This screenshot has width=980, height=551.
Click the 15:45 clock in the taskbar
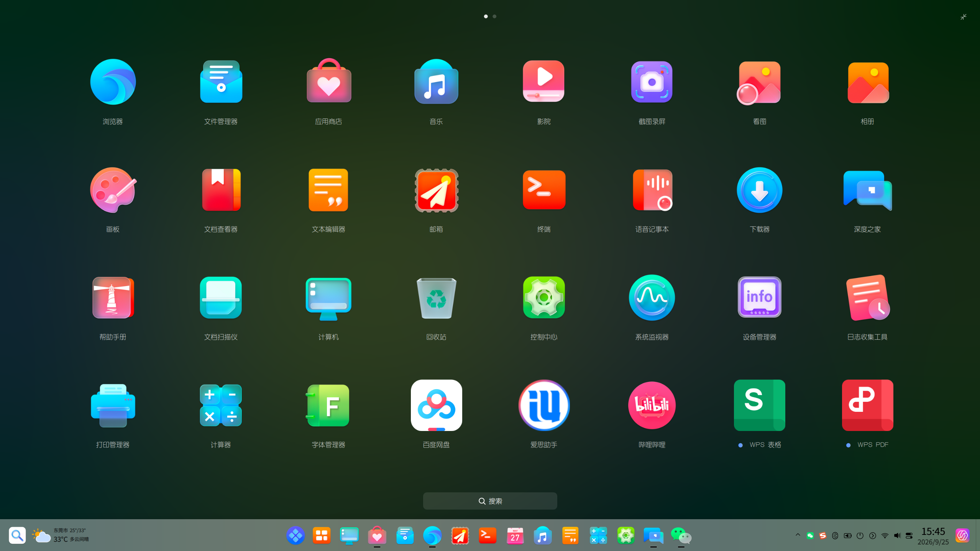pos(933,531)
